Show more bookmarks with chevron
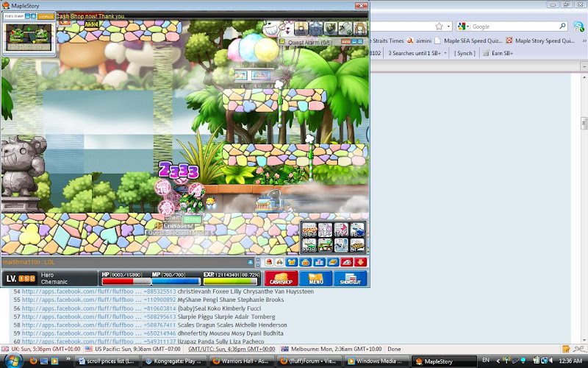Screen dimensions: 588x368 [x=584, y=40]
